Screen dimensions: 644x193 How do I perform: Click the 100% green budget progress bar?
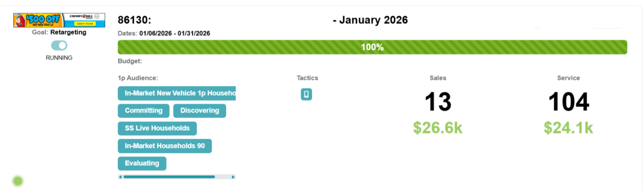point(372,47)
